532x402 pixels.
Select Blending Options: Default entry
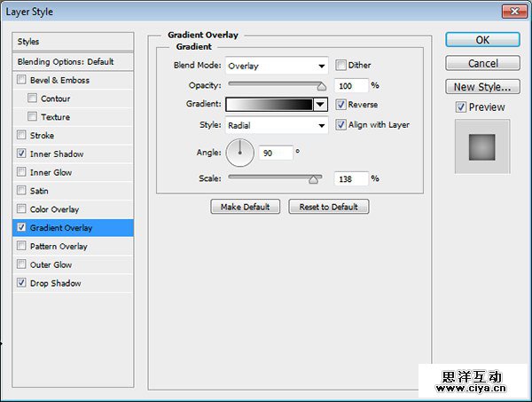coord(66,62)
